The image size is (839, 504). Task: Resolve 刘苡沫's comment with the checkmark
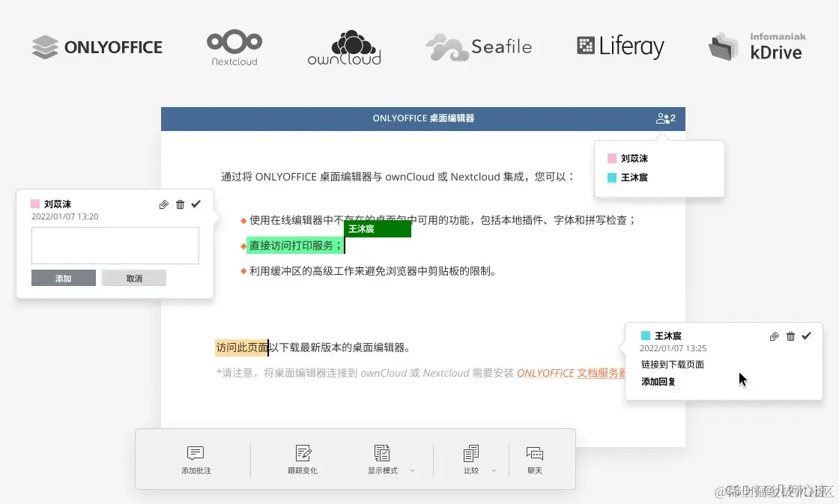pos(196,204)
